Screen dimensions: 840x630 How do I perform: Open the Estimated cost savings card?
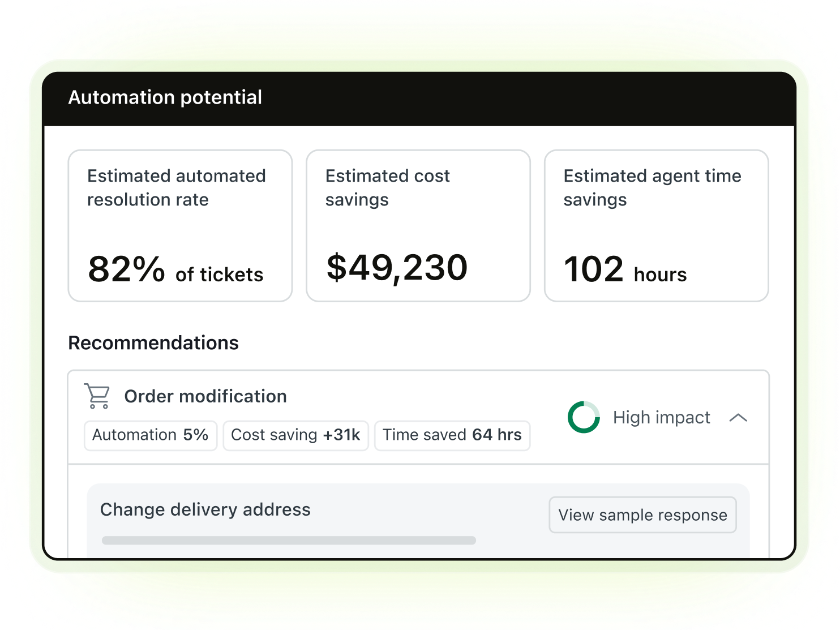418,225
